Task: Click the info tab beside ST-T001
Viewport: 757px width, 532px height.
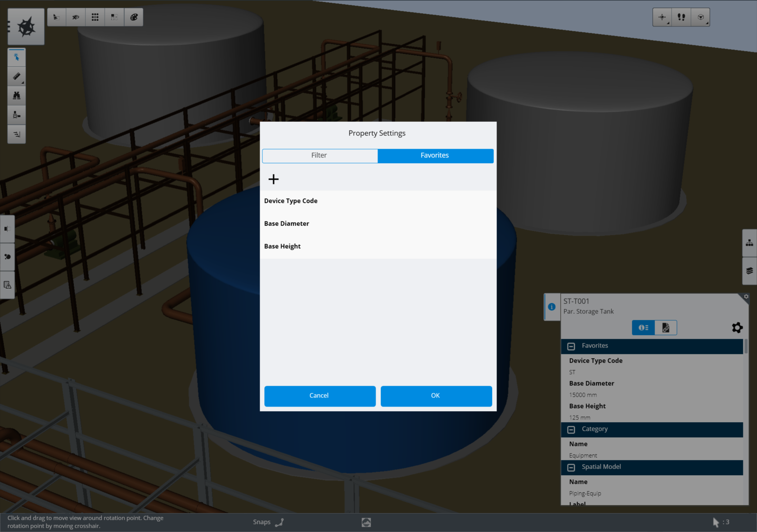Action: pyautogui.click(x=552, y=307)
